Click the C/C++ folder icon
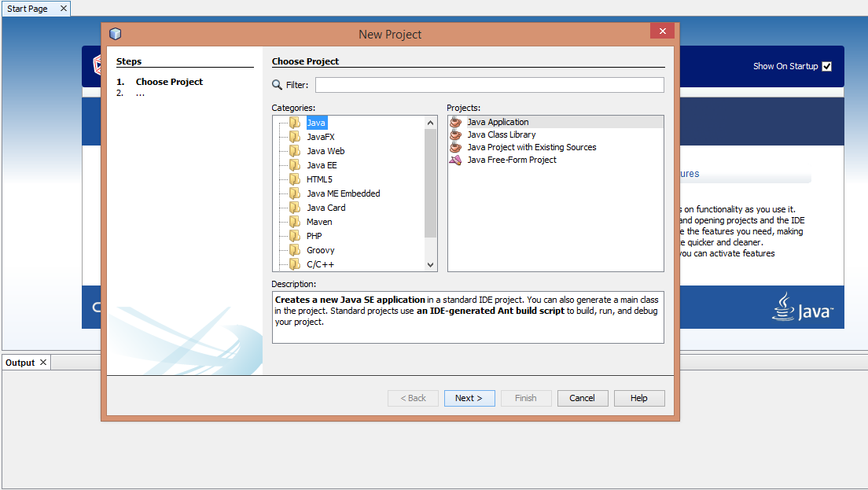The height and width of the screenshot is (490, 868). click(x=295, y=264)
